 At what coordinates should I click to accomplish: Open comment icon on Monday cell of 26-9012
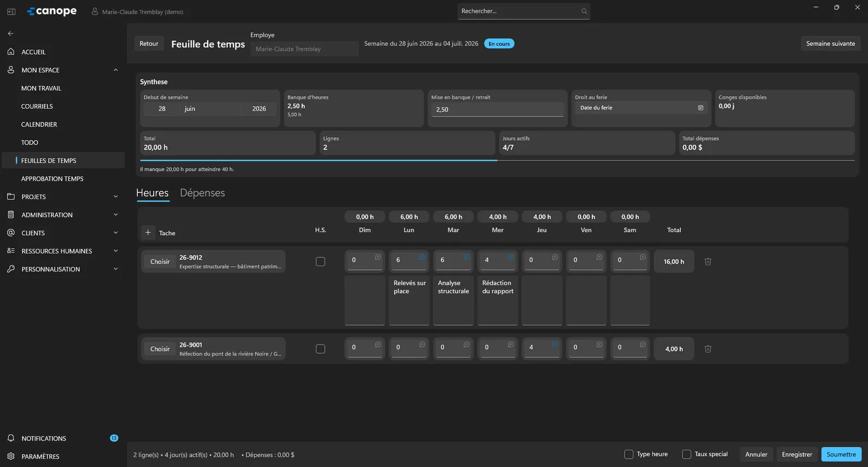[x=422, y=257]
